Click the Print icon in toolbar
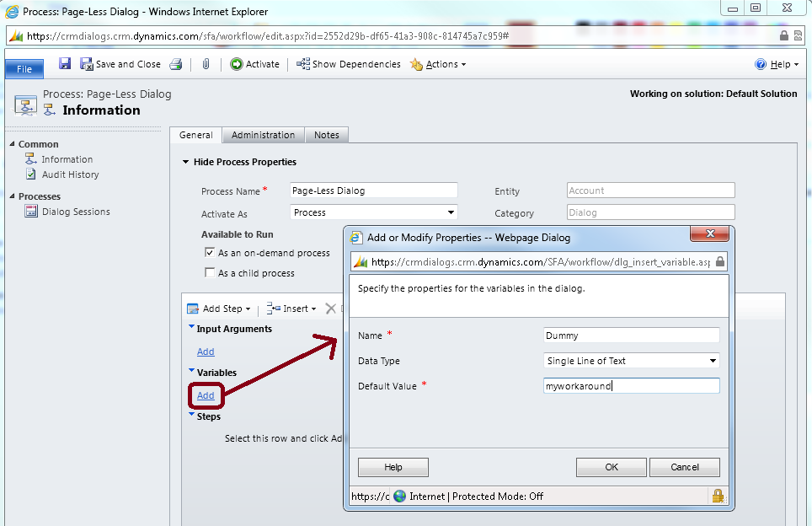 pos(176,64)
